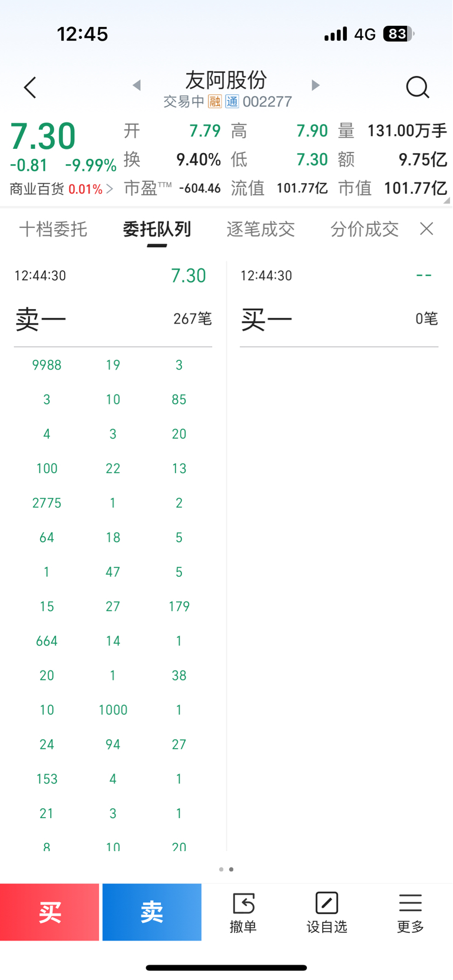
Task: Switch to 逐笔成交 tab
Action: 260,229
